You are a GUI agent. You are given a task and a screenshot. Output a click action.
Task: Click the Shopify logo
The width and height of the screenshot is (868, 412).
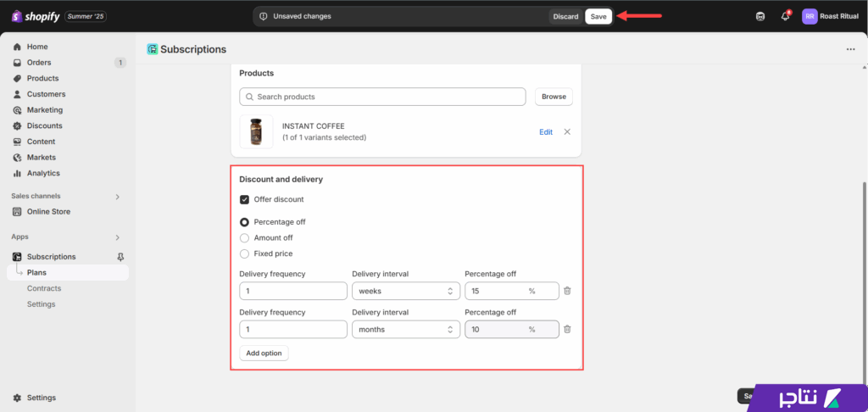pyautogui.click(x=36, y=17)
